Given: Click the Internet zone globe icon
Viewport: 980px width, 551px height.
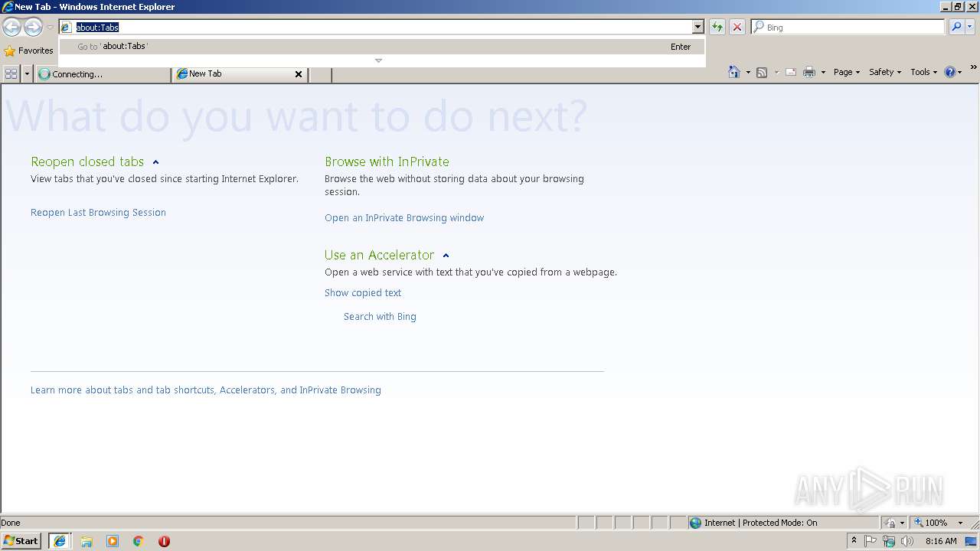Looking at the screenshot, I should 695,523.
